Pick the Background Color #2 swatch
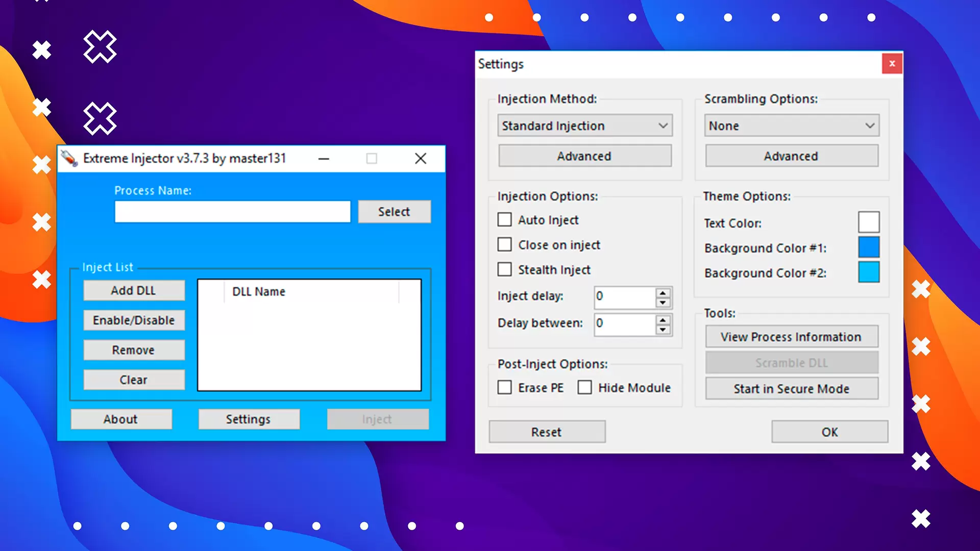The width and height of the screenshot is (980, 551). 869,272
